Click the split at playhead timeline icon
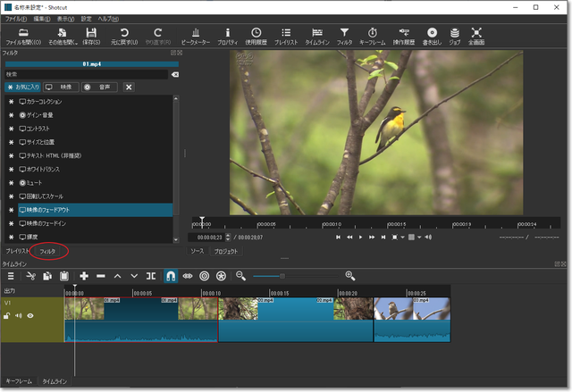The width and height of the screenshot is (572, 392). [151, 277]
